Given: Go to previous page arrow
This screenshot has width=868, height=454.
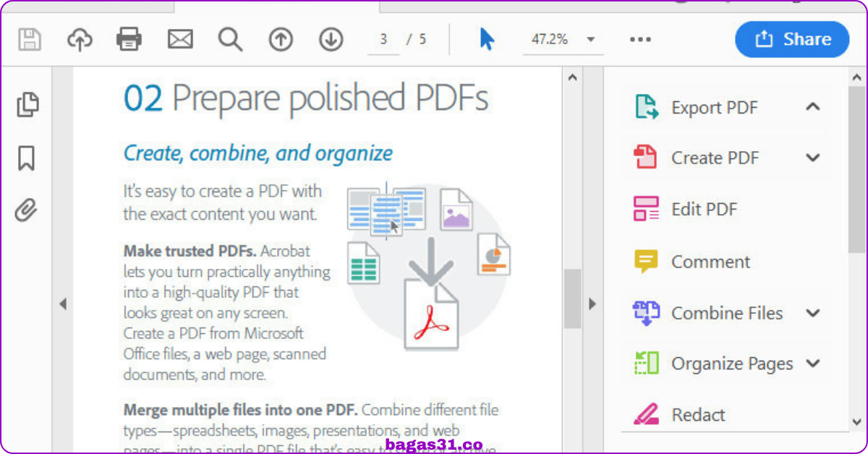Looking at the screenshot, I should 281,39.
